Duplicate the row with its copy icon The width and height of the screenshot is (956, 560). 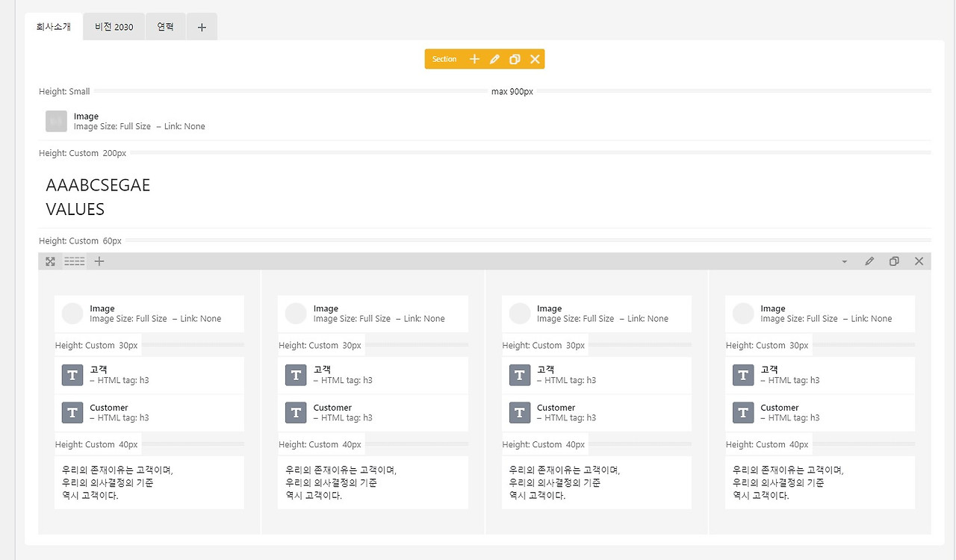[x=894, y=261]
